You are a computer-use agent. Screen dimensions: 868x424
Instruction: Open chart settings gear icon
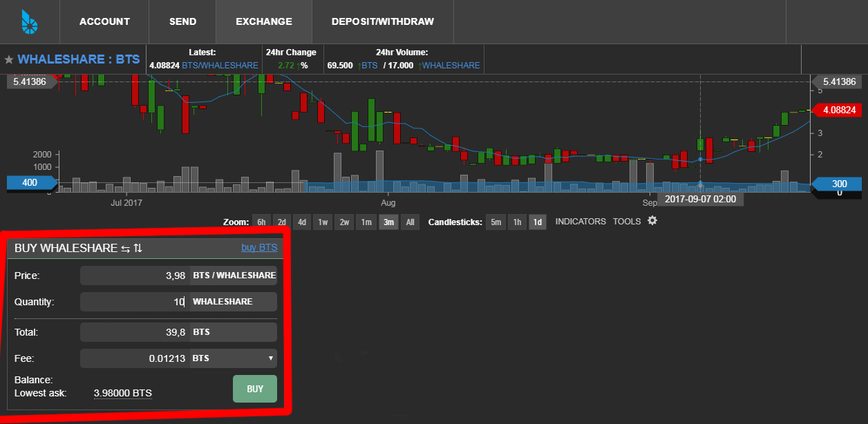[652, 221]
